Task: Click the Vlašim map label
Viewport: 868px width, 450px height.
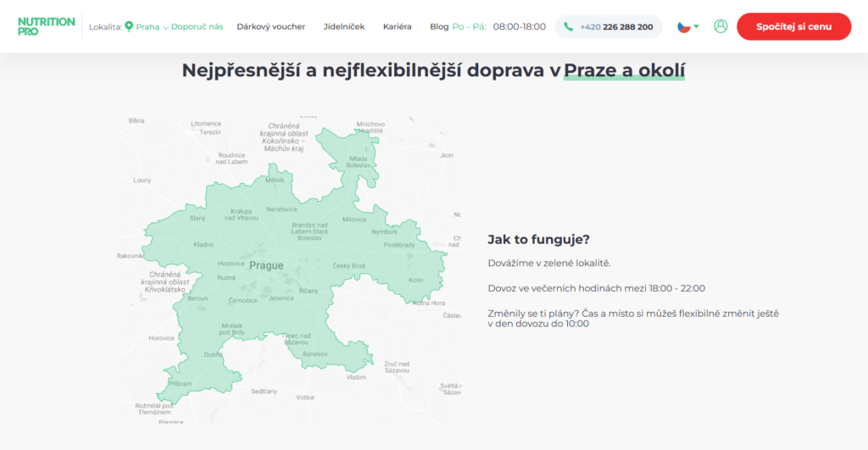Action: coord(356,377)
